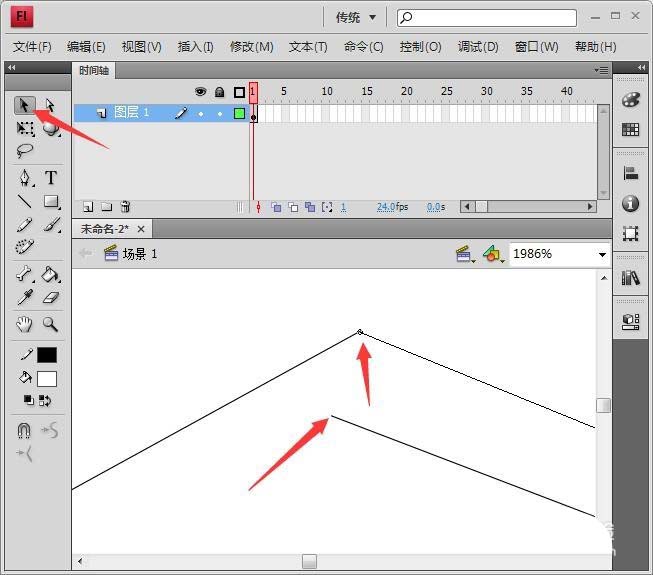Delete layer with trash icon

[125, 207]
